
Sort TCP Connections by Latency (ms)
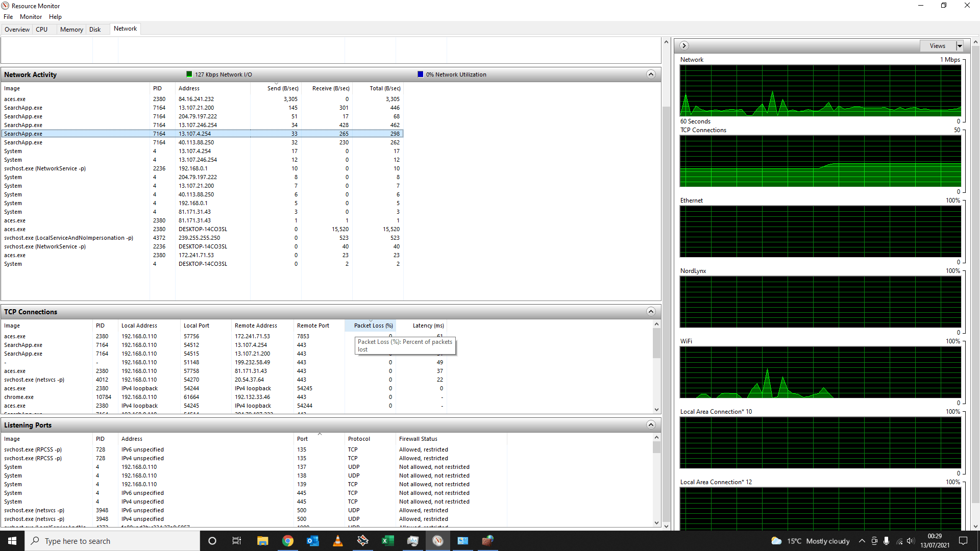point(422,325)
